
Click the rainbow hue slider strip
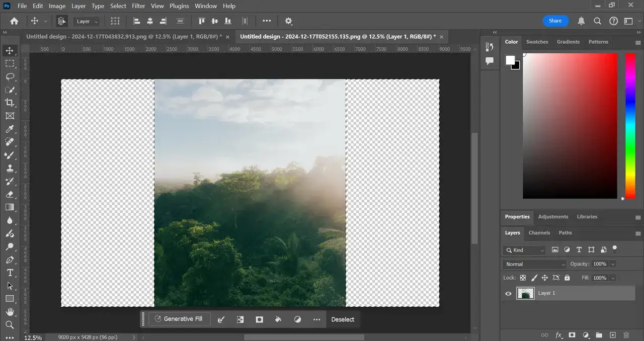(630, 126)
